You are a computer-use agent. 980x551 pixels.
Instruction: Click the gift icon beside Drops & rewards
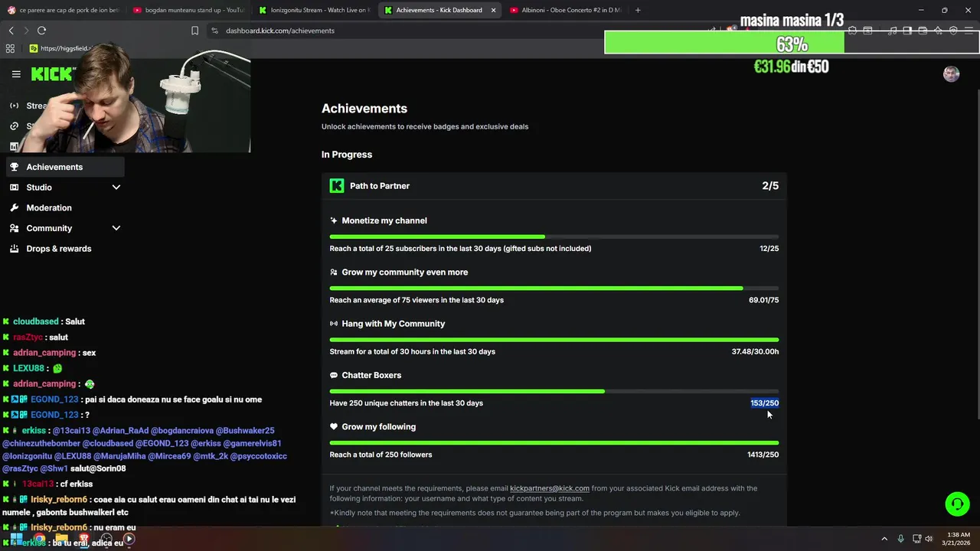[x=14, y=249]
